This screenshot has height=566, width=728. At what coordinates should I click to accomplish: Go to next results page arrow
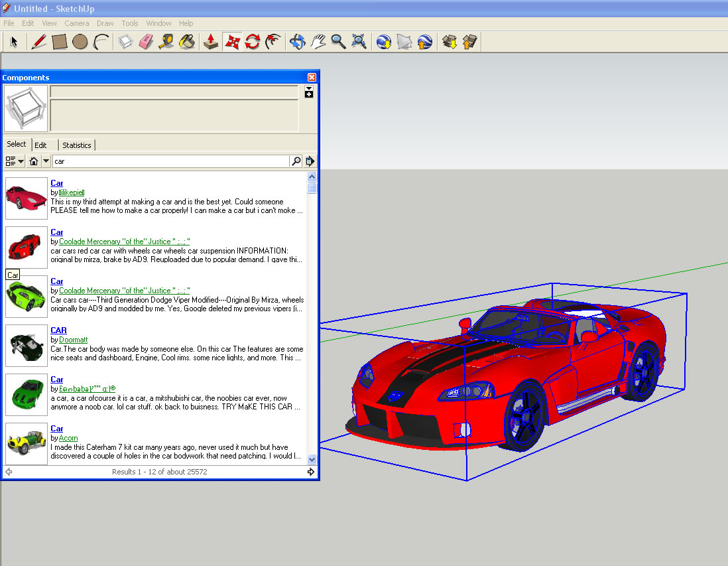[x=310, y=472]
